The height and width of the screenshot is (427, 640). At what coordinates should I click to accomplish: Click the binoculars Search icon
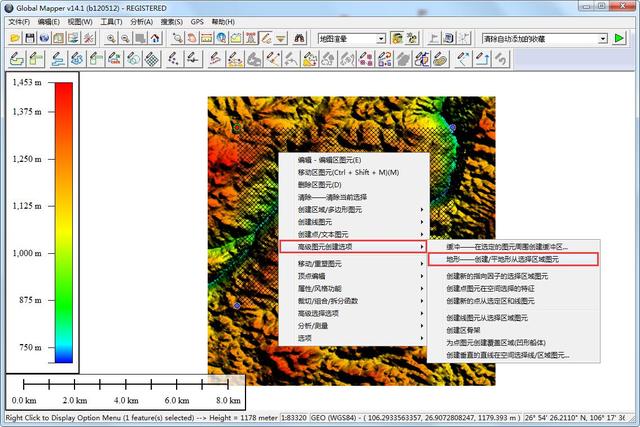[299, 38]
